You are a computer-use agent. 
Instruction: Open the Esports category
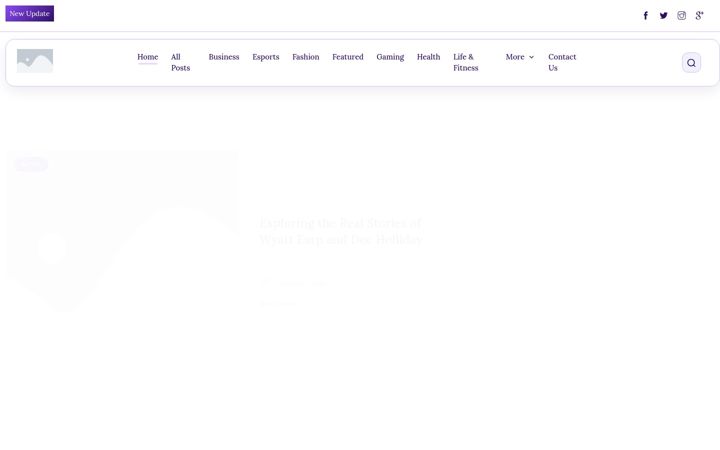[x=265, y=57]
